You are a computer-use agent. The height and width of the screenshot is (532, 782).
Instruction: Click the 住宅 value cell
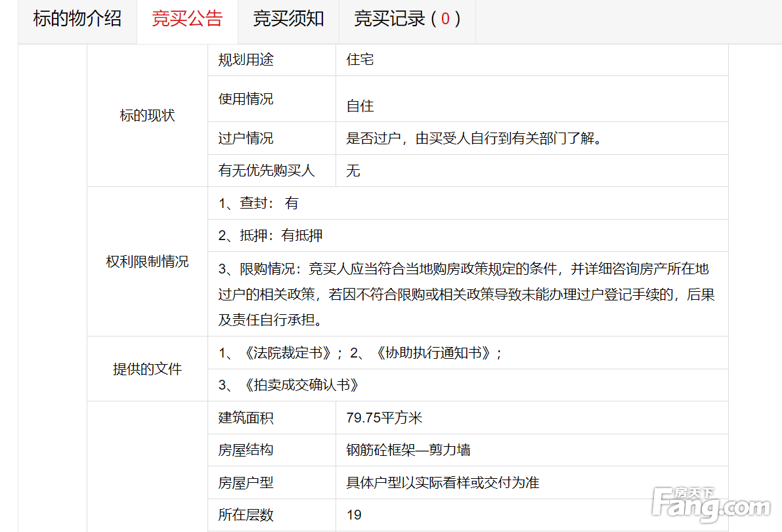(x=532, y=60)
